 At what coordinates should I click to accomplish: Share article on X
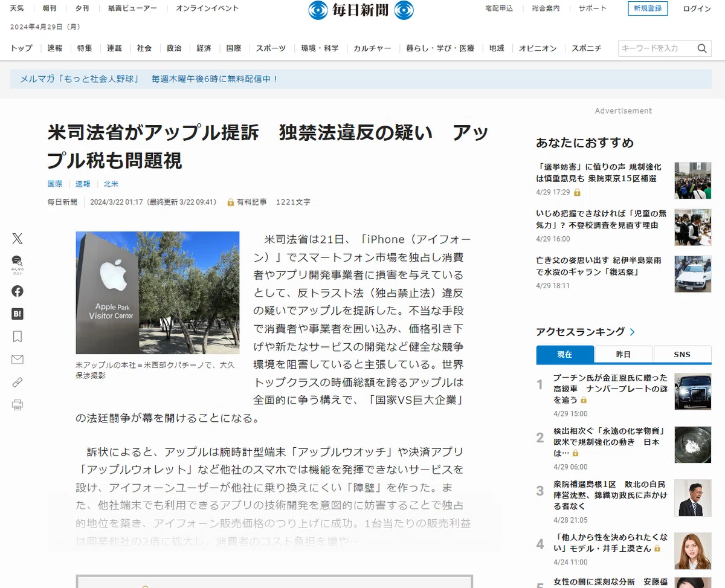(x=17, y=238)
